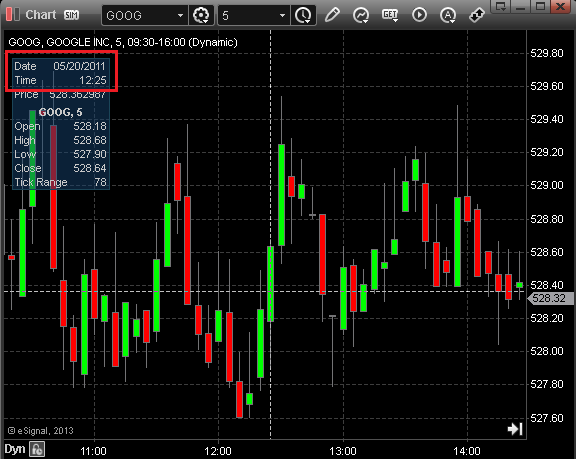This screenshot has height=459, width=576.
Task: Open the symbol settings gear icon
Action: pos(201,15)
